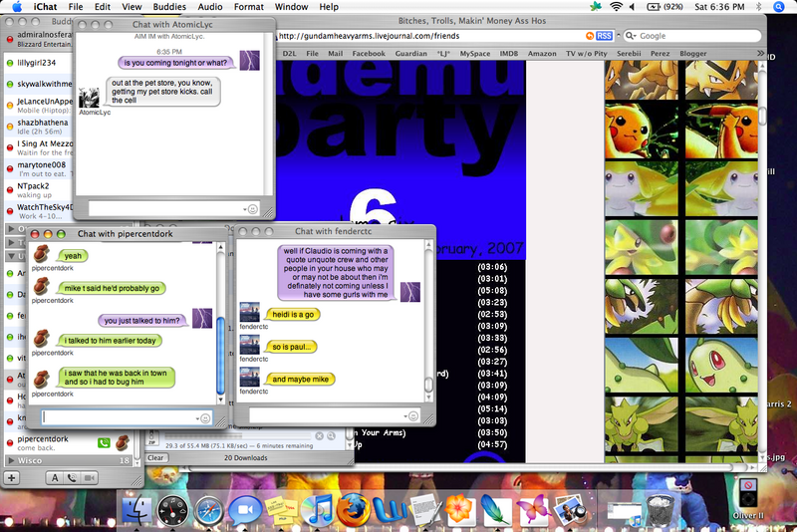Start an audio chat with the phone button

72,478
